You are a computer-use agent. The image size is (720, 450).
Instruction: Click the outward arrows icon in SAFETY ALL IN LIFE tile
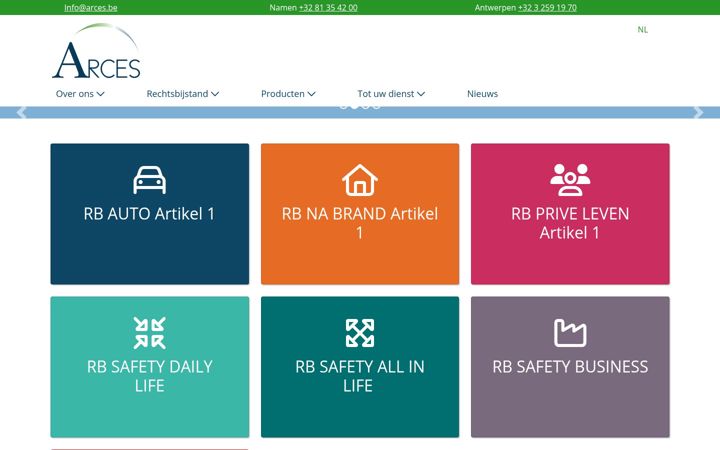360,332
